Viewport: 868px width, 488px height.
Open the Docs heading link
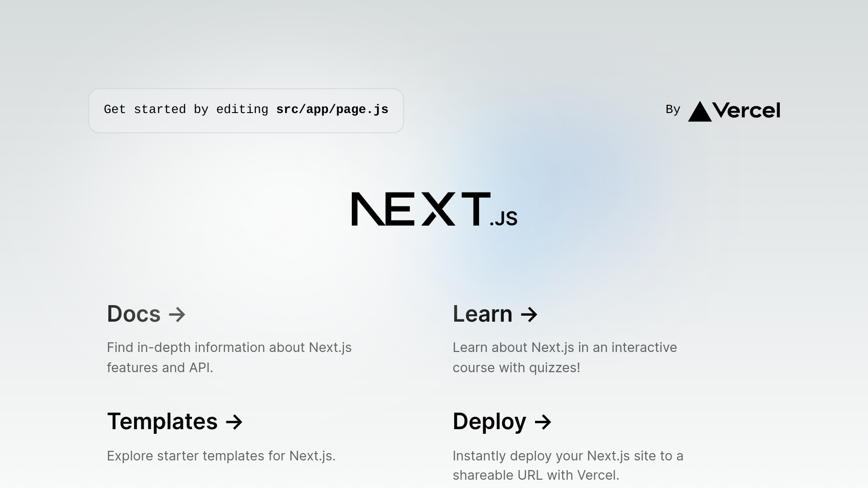(134, 314)
